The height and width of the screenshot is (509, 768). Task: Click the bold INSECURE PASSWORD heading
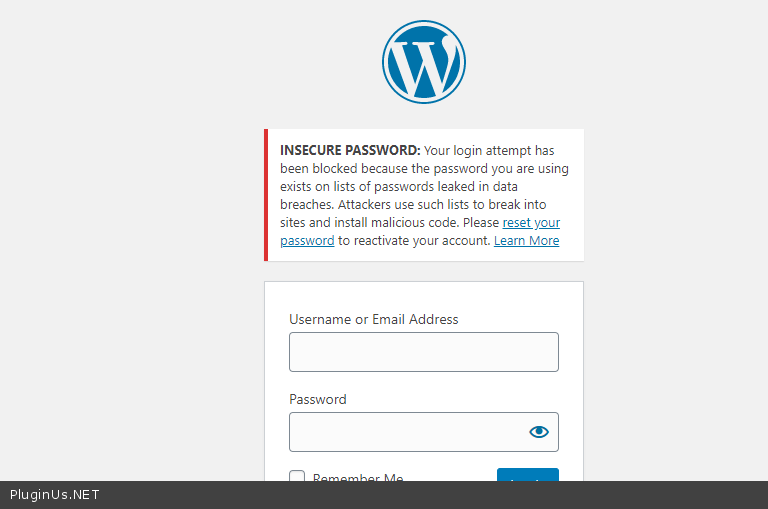[x=343, y=150]
